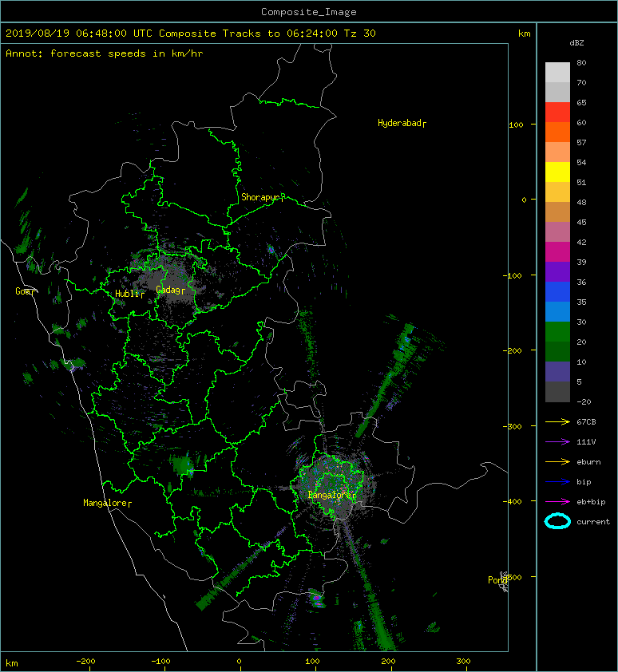Click the dBZ legend heading
This screenshot has height=672, width=618.
point(576,43)
